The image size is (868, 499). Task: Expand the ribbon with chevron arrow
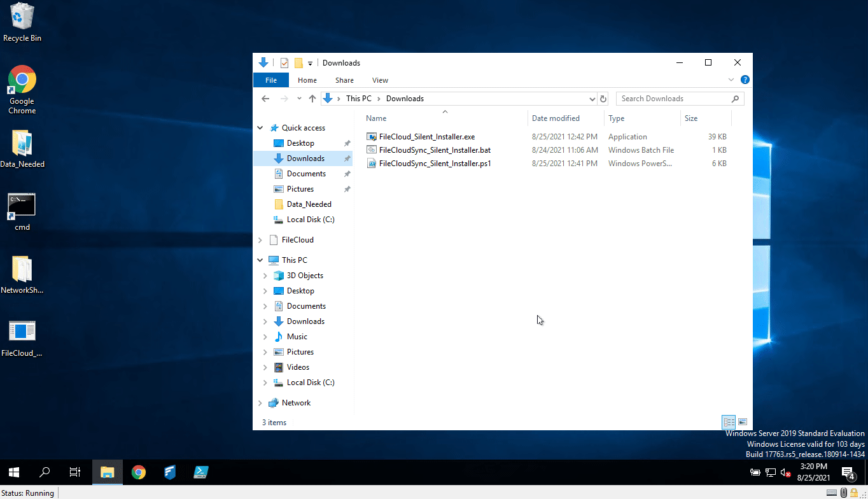tap(731, 80)
